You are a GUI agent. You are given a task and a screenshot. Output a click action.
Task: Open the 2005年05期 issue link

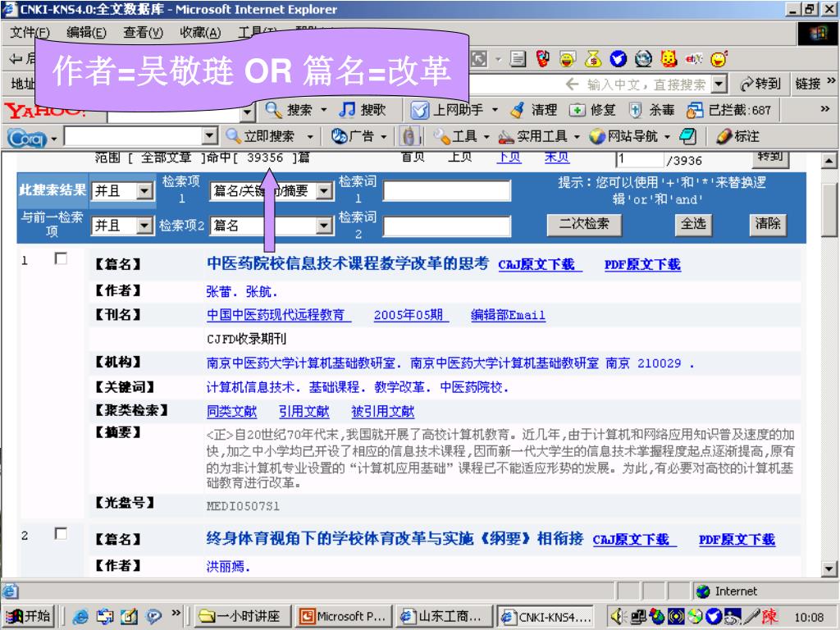click(x=411, y=315)
